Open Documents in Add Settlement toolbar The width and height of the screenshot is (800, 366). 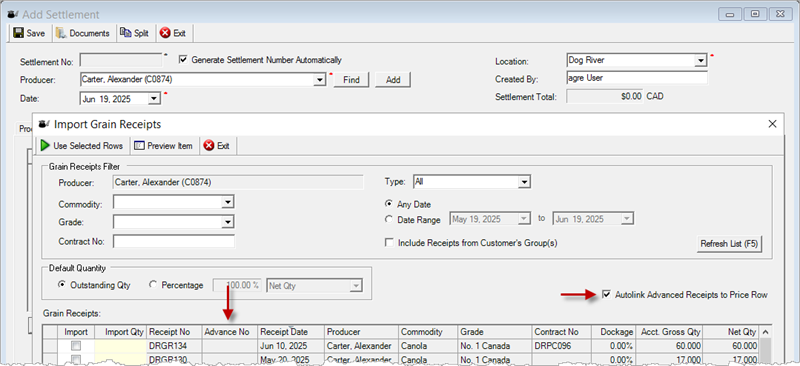click(x=83, y=33)
